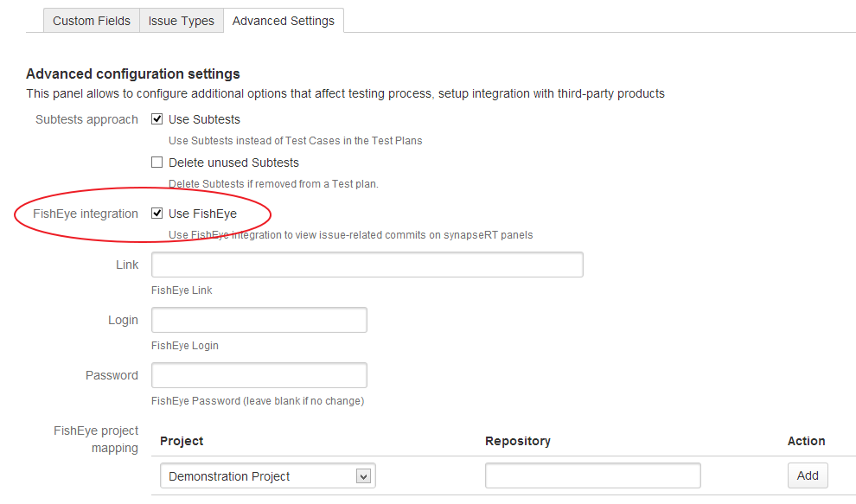Screen dimensions: 856x504
Task: Open the Issue Types tab
Action: point(181,21)
